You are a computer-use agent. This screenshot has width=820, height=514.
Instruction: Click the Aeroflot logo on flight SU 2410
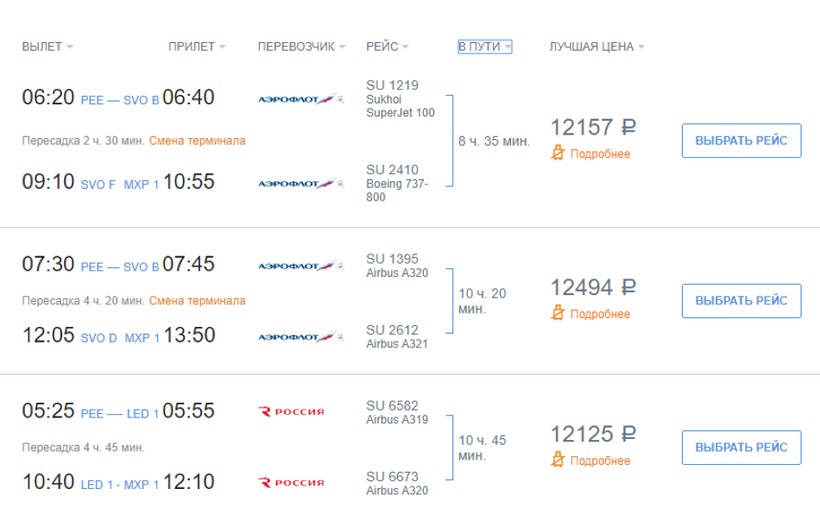tap(300, 183)
